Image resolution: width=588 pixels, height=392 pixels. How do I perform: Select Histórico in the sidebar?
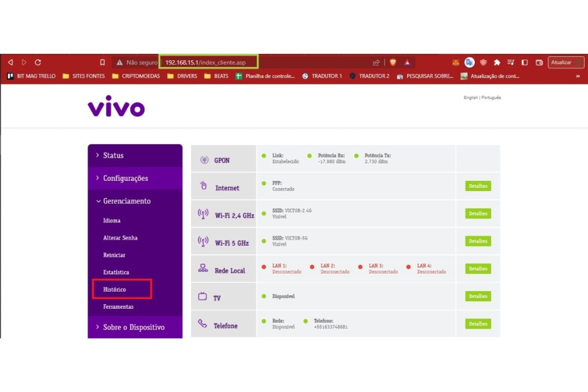[115, 289]
